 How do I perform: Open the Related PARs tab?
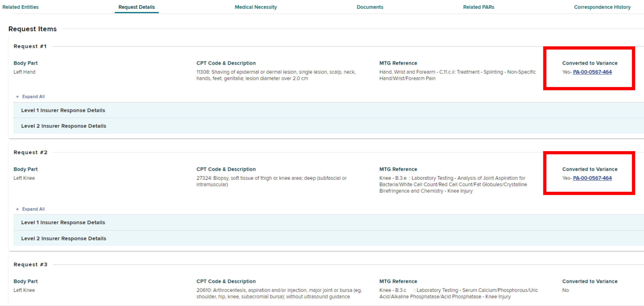click(478, 7)
